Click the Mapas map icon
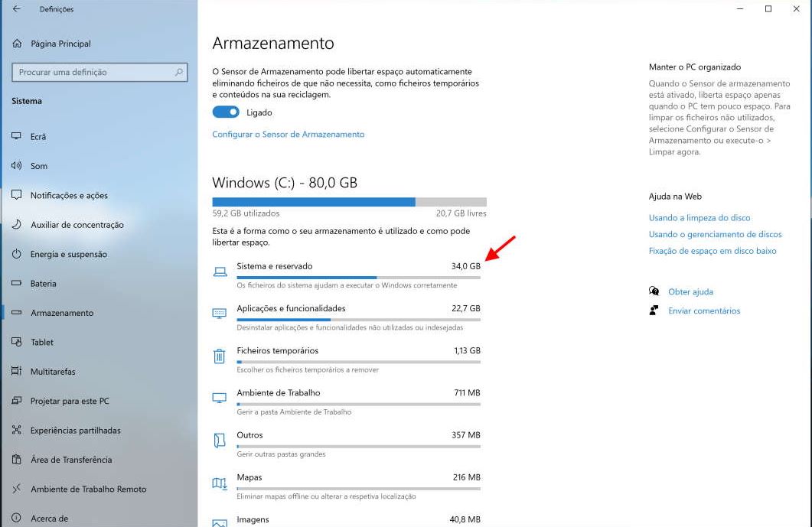The image size is (812, 527). pos(220,483)
